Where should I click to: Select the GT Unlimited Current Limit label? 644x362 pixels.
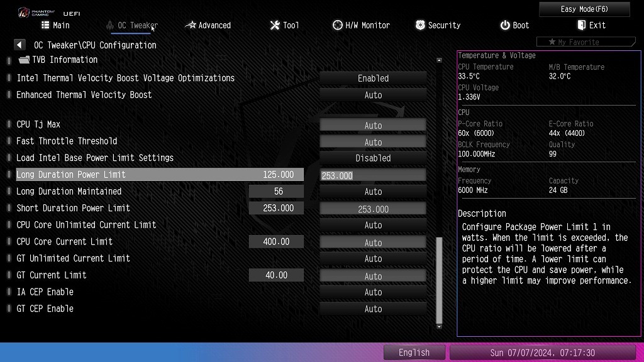[x=73, y=258]
